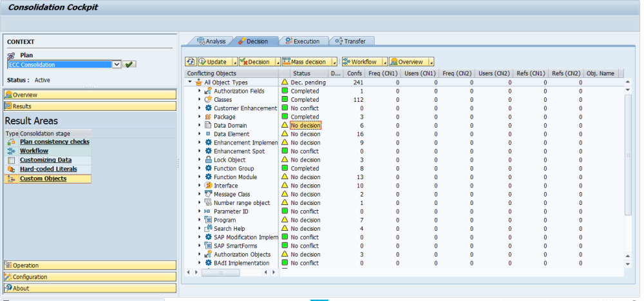Click the Workflow toolbar button

coord(362,62)
